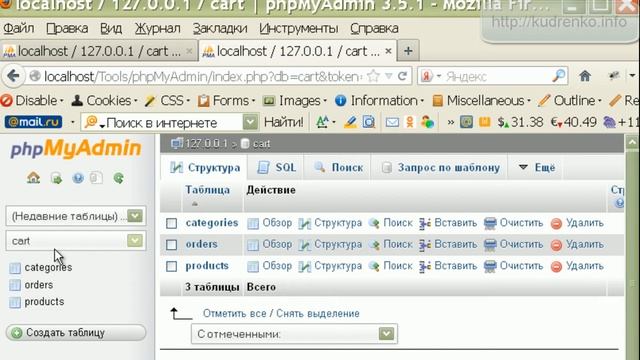The height and width of the screenshot is (360, 640).
Task: Click 127.0.0.1 server breadcrumb
Action: click(x=200, y=144)
